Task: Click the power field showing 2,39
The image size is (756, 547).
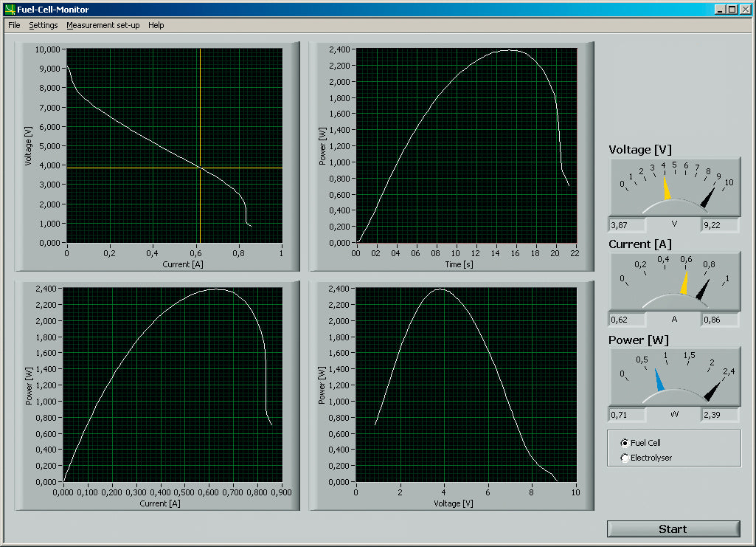Action: coord(720,415)
